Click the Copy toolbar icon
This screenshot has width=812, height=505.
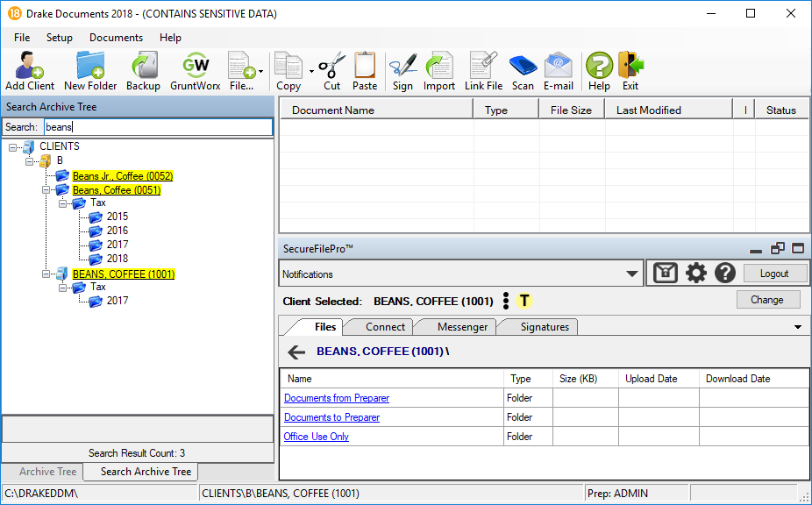[x=288, y=71]
